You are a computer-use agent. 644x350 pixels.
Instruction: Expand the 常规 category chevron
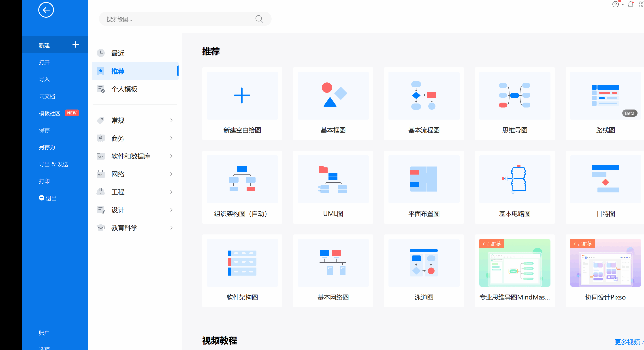[x=171, y=120]
